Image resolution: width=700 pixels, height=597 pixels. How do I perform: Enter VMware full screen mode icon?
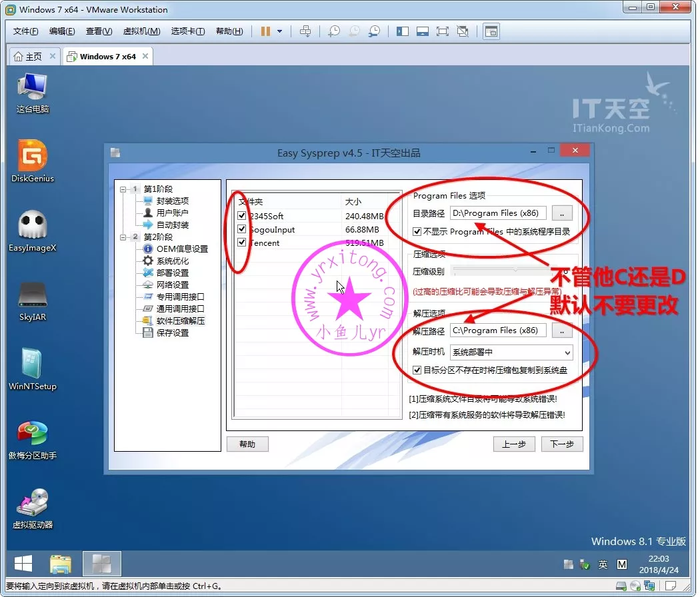[x=442, y=31]
